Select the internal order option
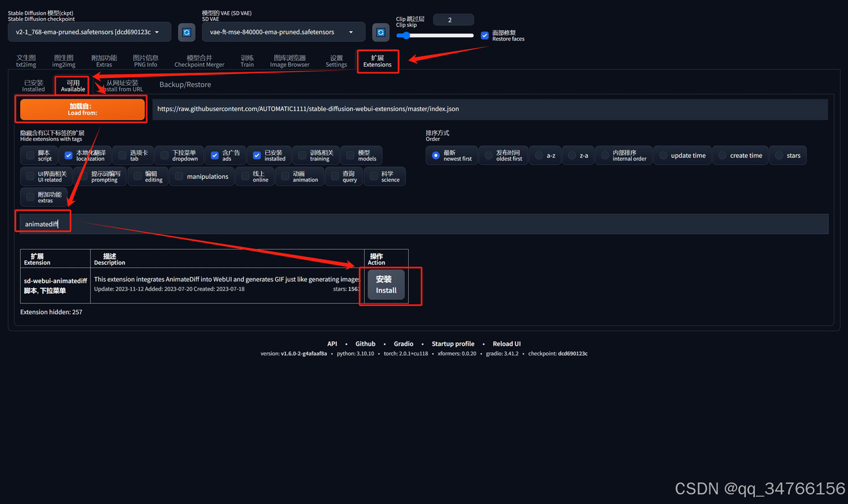 (605, 155)
